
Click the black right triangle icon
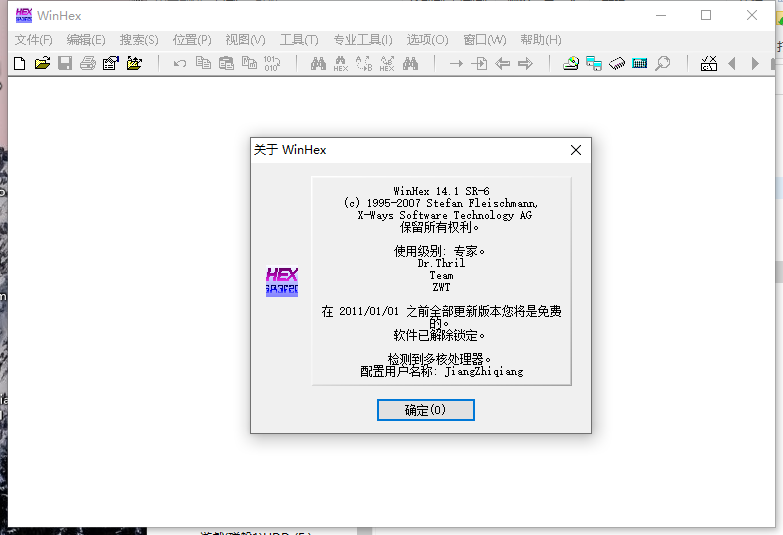755,63
